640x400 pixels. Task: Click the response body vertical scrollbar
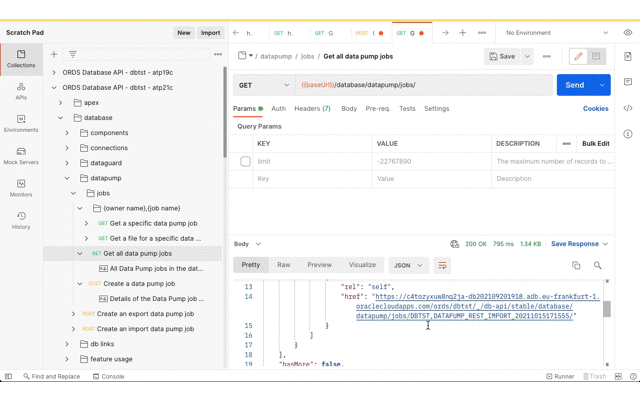point(606,310)
